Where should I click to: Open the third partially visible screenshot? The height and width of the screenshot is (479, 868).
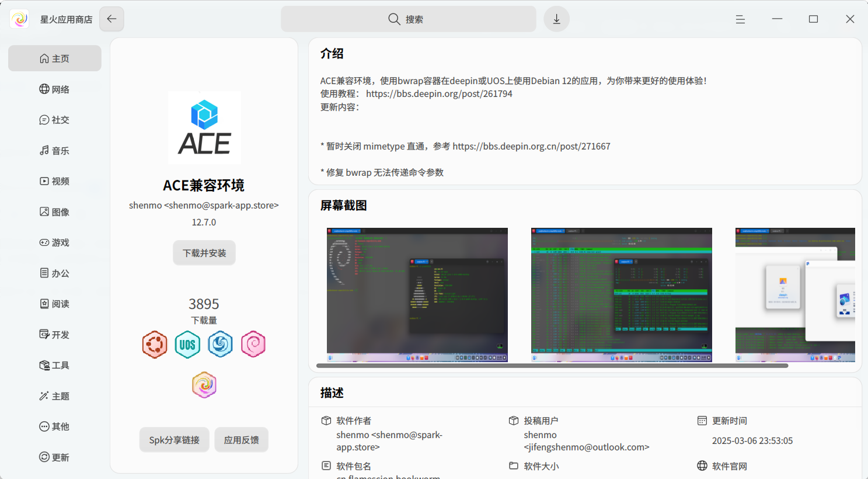(x=795, y=295)
